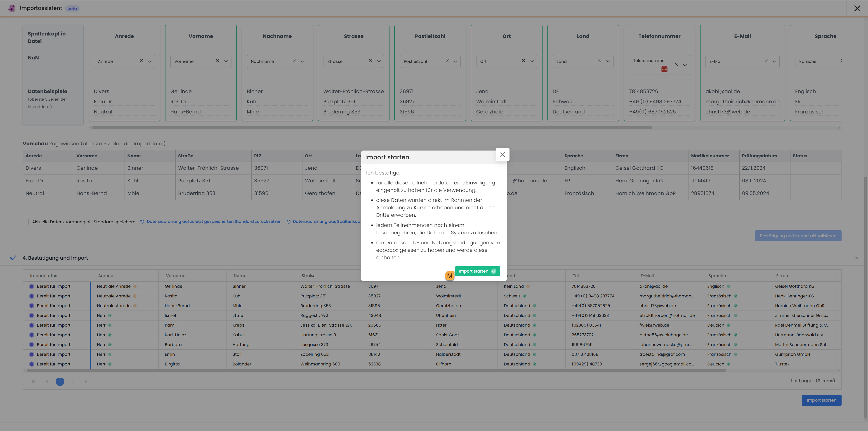Click the orange M avatar badge

(450, 276)
